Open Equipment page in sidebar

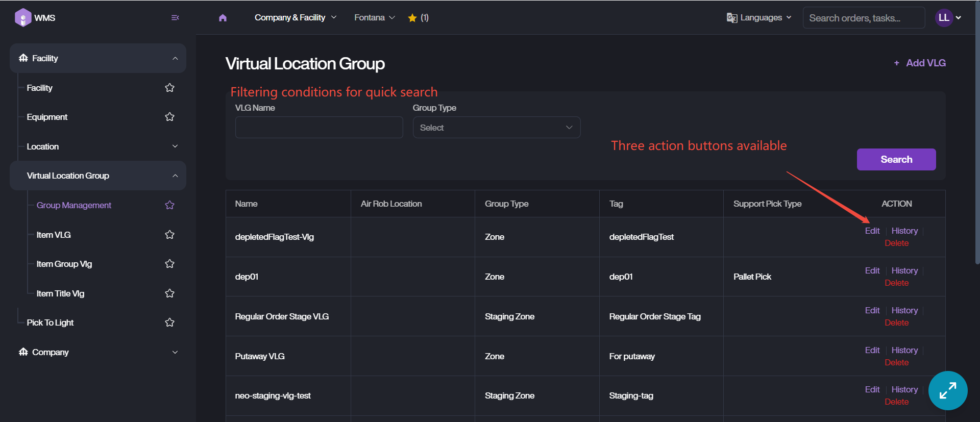pos(47,117)
